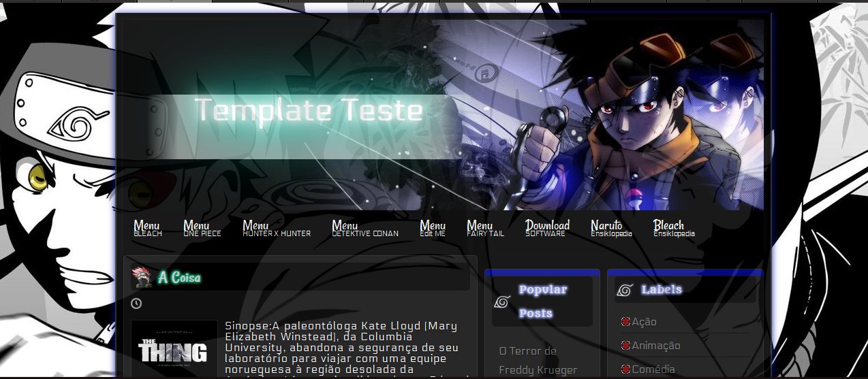Open Naruto Ensiklopedia menu item

click(611, 229)
